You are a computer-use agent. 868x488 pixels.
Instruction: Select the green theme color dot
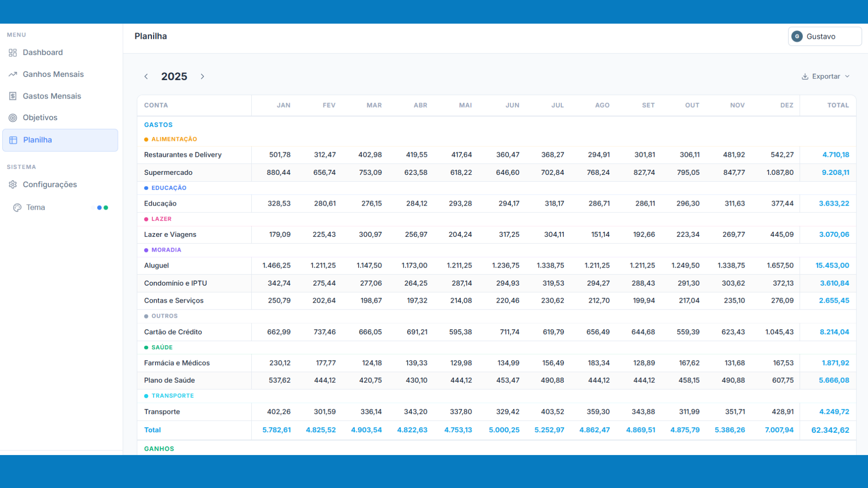pyautogui.click(x=106, y=208)
